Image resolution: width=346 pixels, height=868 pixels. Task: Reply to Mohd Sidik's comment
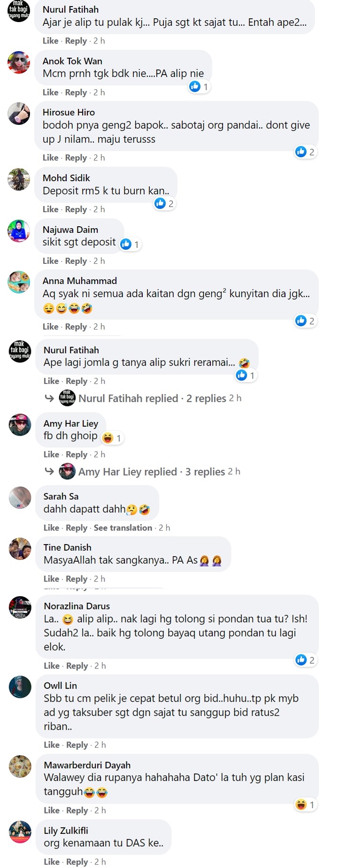coord(76,209)
